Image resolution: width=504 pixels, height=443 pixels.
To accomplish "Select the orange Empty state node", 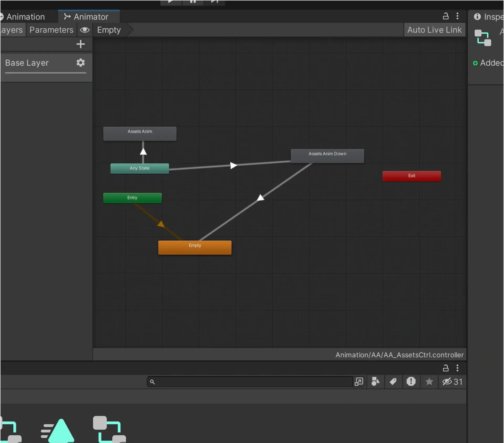I will tap(195, 247).
